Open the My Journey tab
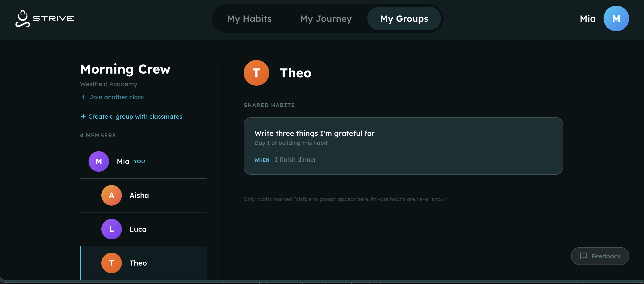 (326, 19)
